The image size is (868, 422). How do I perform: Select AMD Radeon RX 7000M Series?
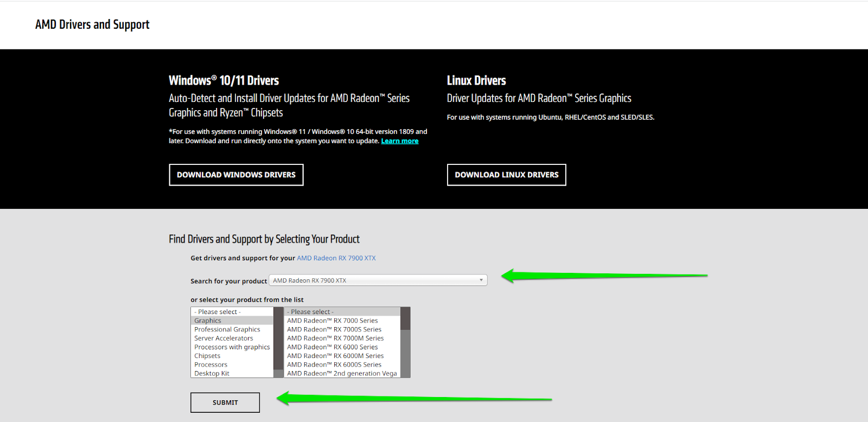(x=335, y=338)
